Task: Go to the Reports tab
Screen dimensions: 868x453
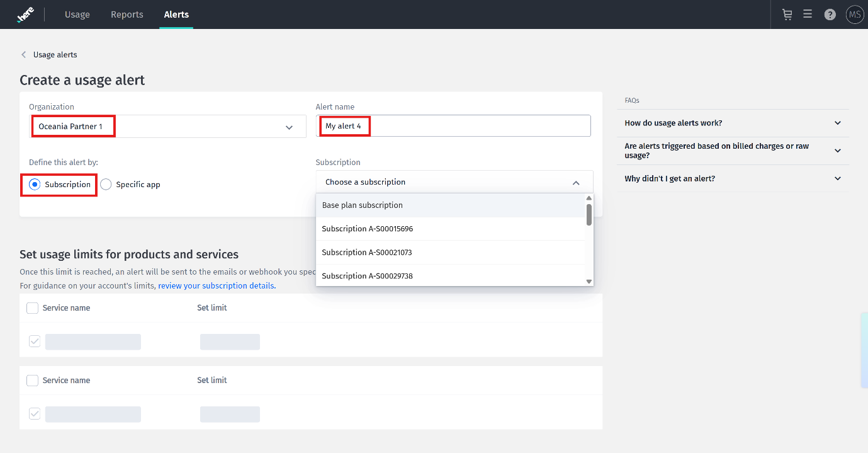Action: point(127,14)
